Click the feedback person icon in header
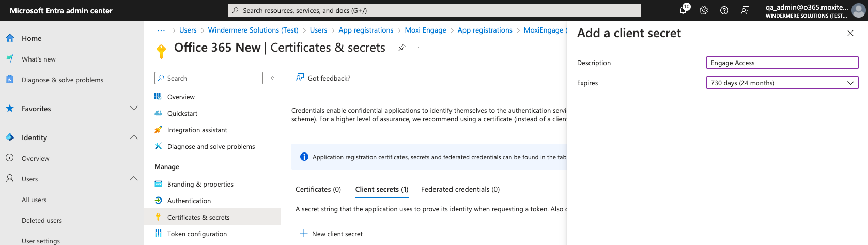Screen dimensions: 868x245 point(745,10)
